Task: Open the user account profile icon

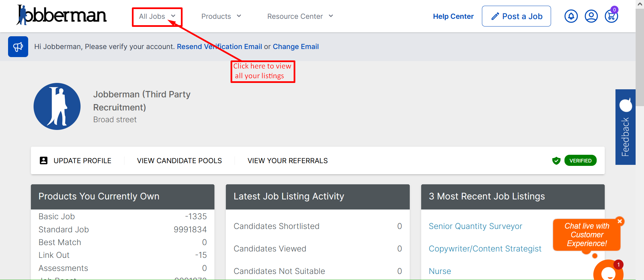Action: 591,16
